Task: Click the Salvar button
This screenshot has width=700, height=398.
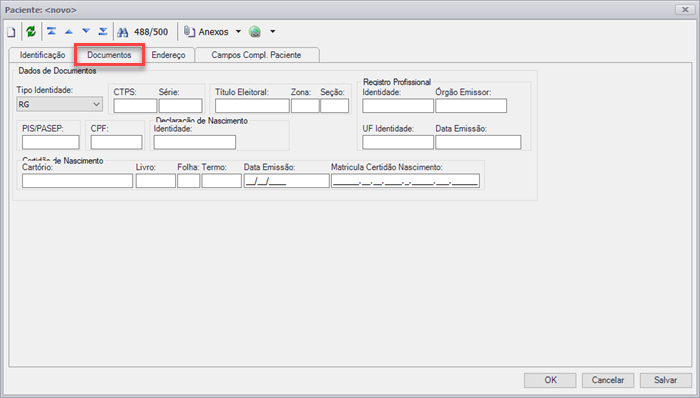Action: [666, 380]
